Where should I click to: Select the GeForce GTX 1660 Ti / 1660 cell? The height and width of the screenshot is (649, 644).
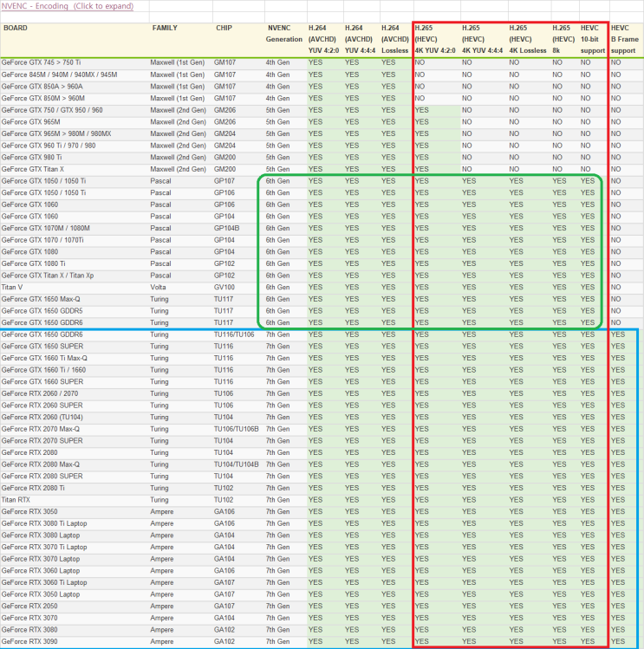43,370
